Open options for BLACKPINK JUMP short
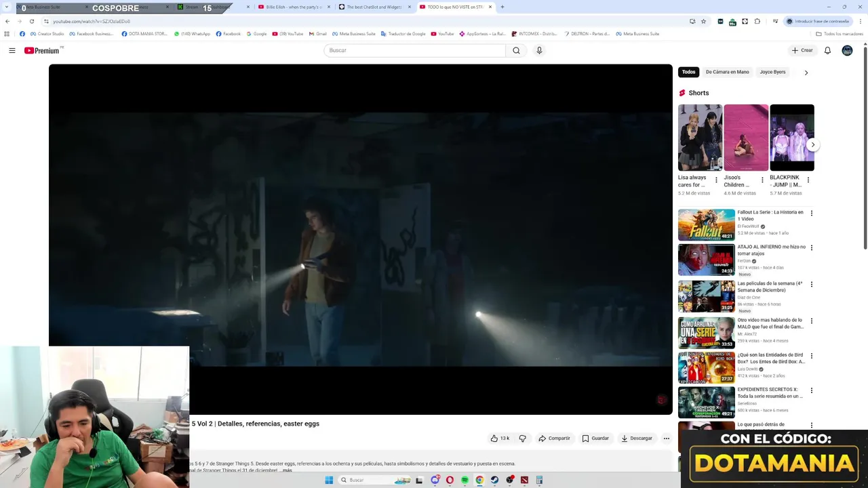The width and height of the screenshot is (868, 488). click(x=808, y=180)
